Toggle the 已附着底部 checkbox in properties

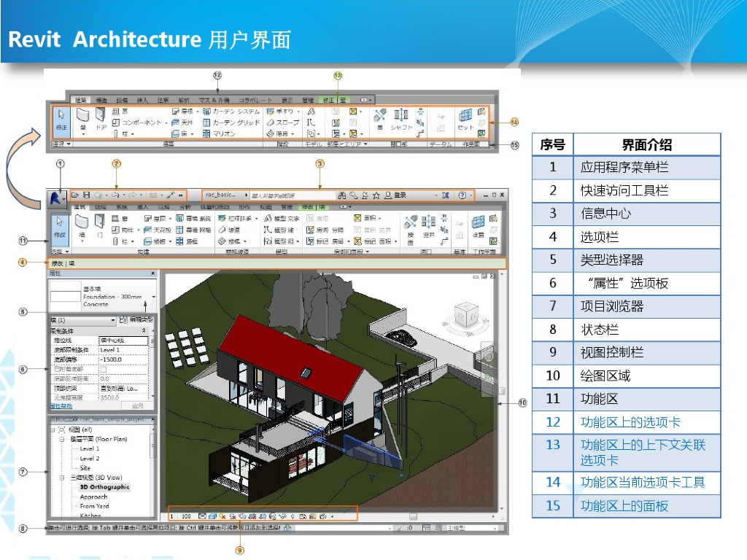104,369
